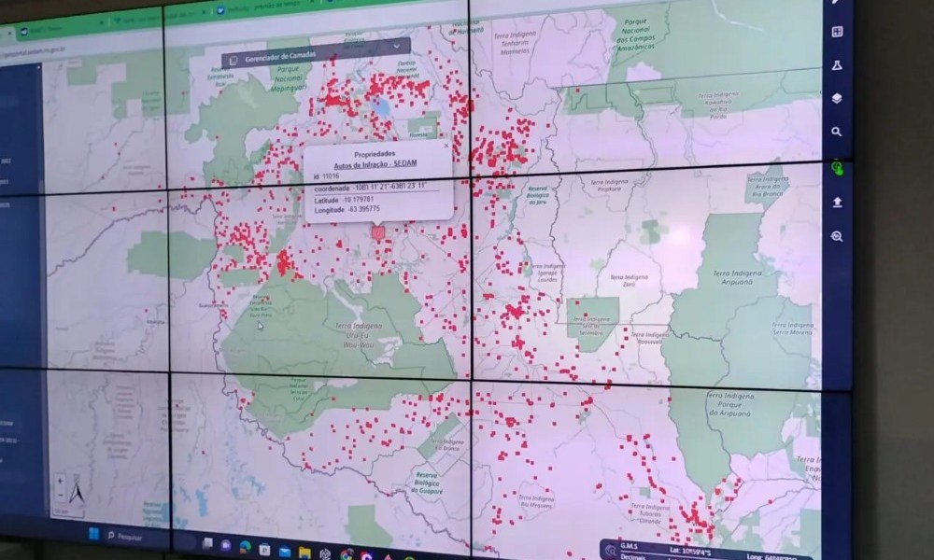Click the browser address bar URL

click(x=35, y=51)
